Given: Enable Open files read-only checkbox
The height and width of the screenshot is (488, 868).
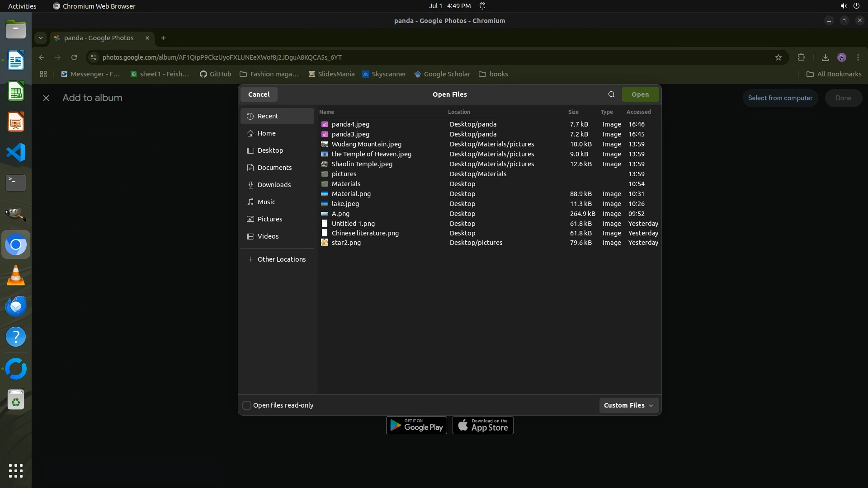Looking at the screenshot, I should pyautogui.click(x=247, y=405).
